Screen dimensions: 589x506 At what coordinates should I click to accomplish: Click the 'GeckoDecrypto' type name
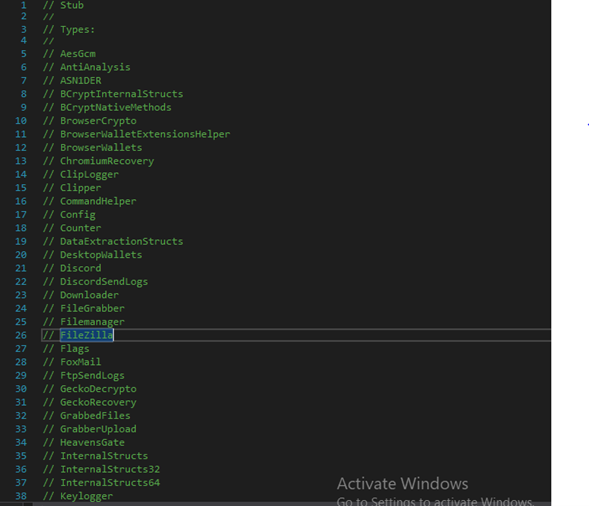pyautogui.click(x=98, y=389)
